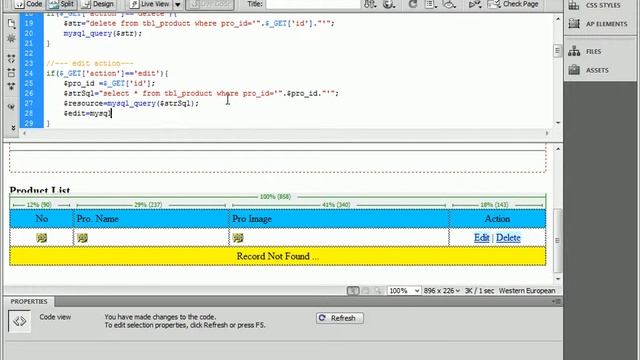Open the Visual Aids eye icon
Viewport: 640px width, 360px height.
449,4
